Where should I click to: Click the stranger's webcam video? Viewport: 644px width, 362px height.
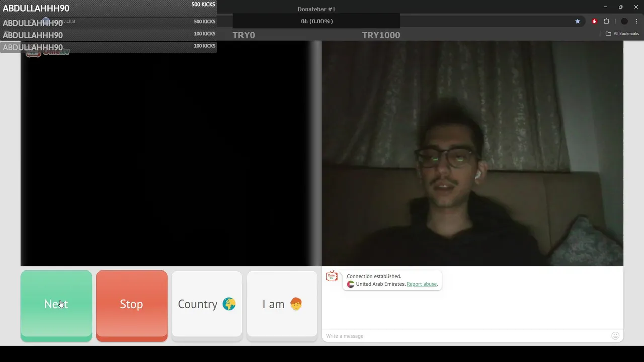coord(472,153)
